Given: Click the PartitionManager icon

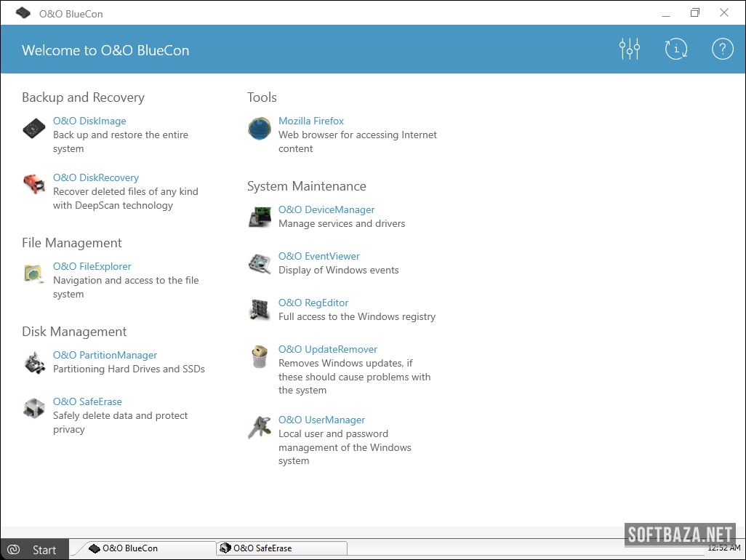Looking at the screenshot, I should pyautogui.click(x=33, y=362).
